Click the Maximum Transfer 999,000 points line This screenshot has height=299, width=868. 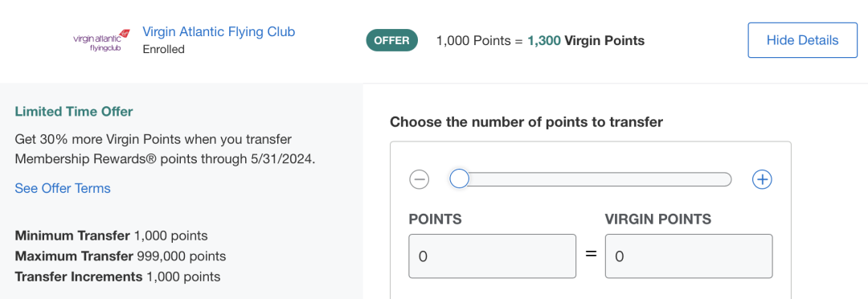click(x=120, y=256)
